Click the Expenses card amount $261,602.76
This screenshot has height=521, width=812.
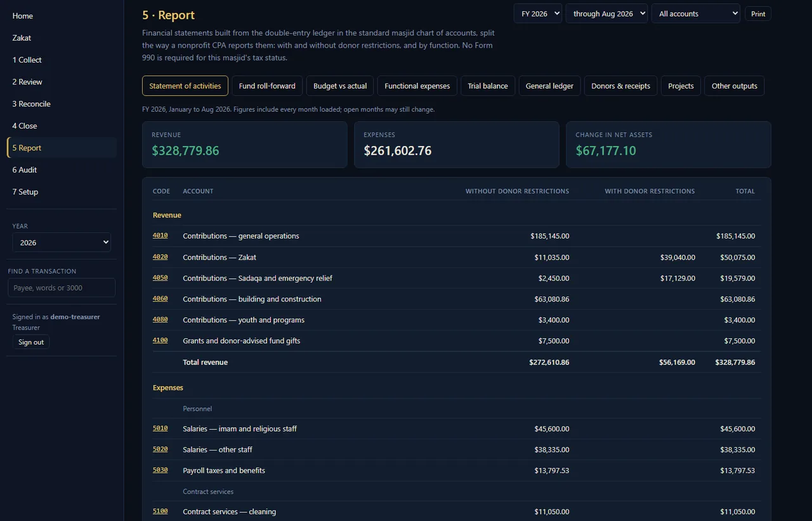tap(397, 151)
